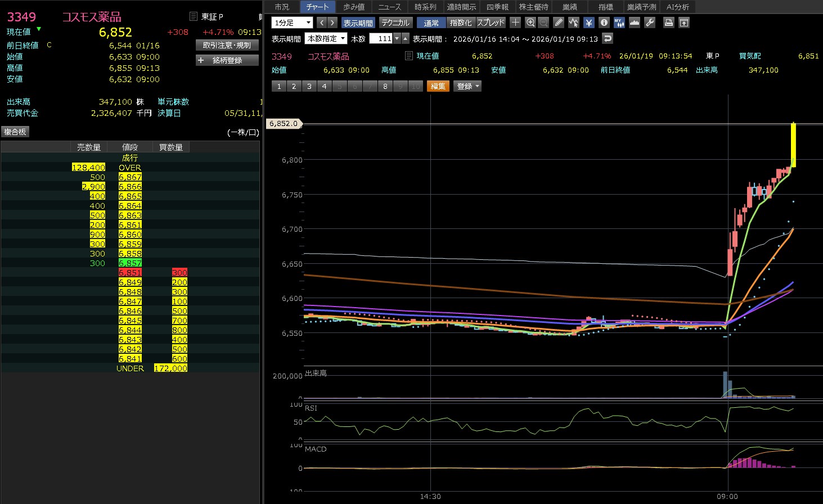Select the crosshair cursor tool
Screen dimensions: 823x504
tap(515, 22)
